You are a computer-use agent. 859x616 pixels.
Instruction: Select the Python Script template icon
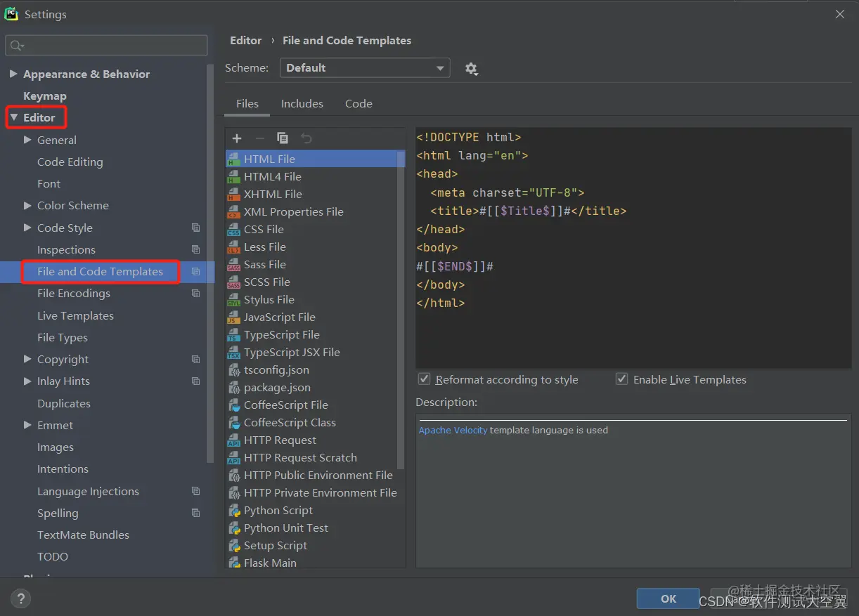click(233, 511)
